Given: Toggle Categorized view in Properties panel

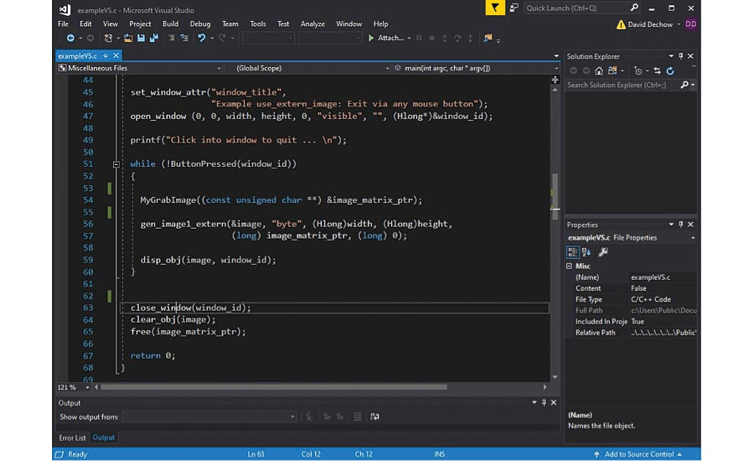Looking at the screenshot, I should 573,252.
